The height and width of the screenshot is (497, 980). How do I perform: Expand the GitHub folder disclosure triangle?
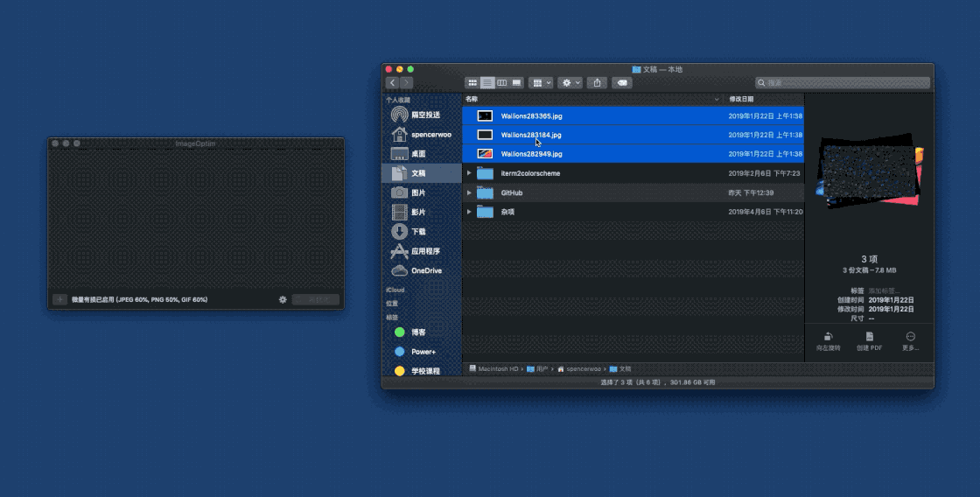coord(469,192)
